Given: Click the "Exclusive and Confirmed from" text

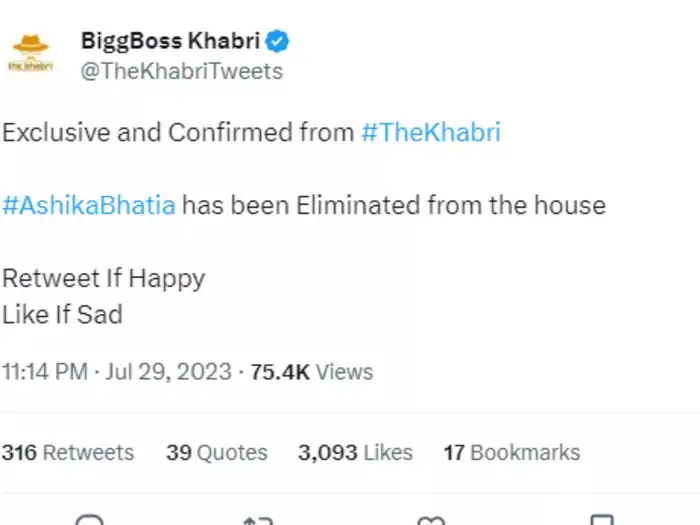Looking at the screenshot, I should [178, 132].
